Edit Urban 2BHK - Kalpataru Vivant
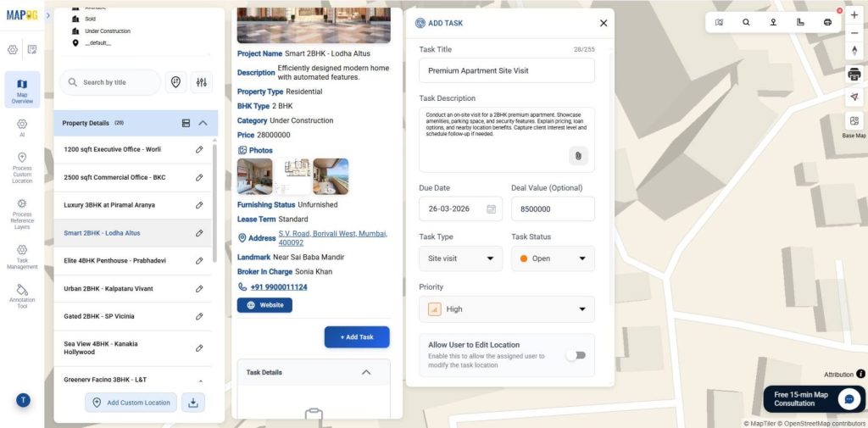This screenshot has width=868, height=428. [x=199, y=288]
